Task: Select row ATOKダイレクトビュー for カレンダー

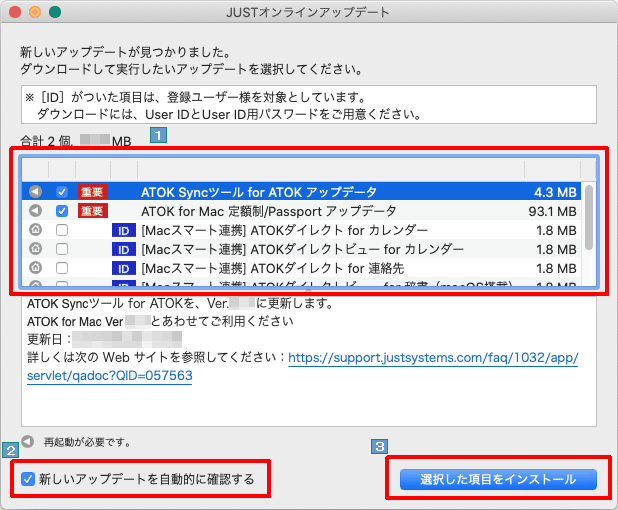Action: coord(301,249)
